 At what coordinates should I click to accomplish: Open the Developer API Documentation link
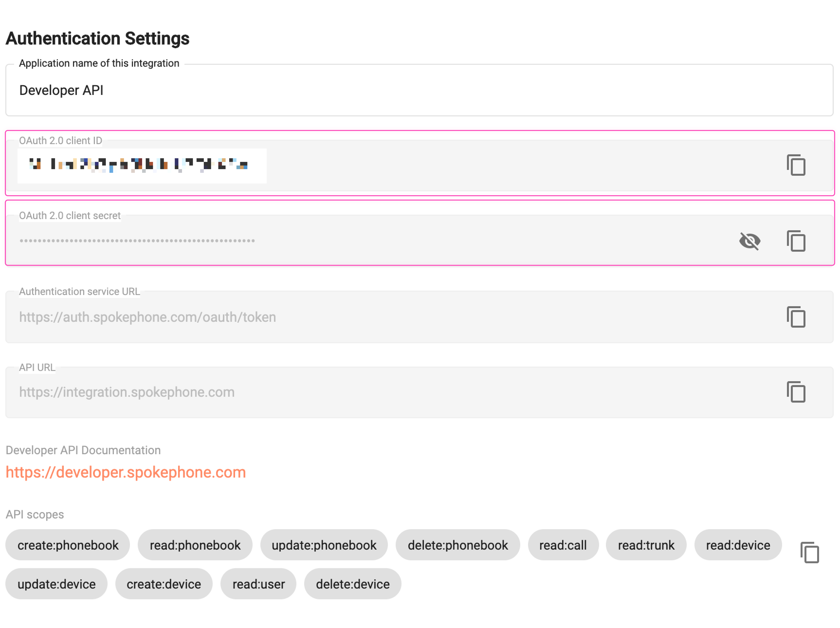125,472
